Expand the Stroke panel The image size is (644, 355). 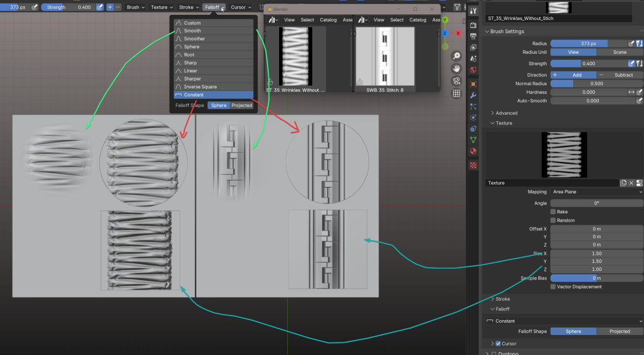click(x=503, y=299)
